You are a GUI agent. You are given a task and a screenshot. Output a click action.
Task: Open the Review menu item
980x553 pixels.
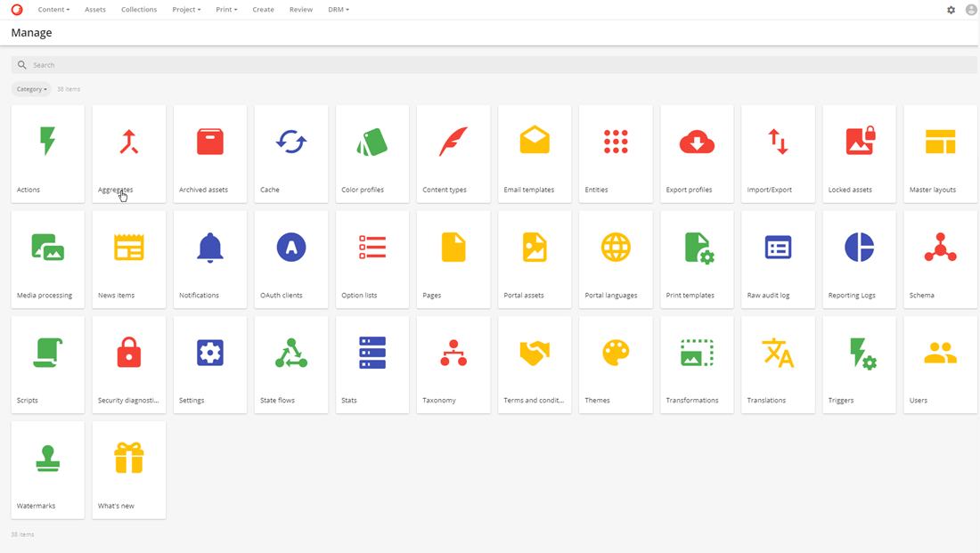click(x=300, y=10)
